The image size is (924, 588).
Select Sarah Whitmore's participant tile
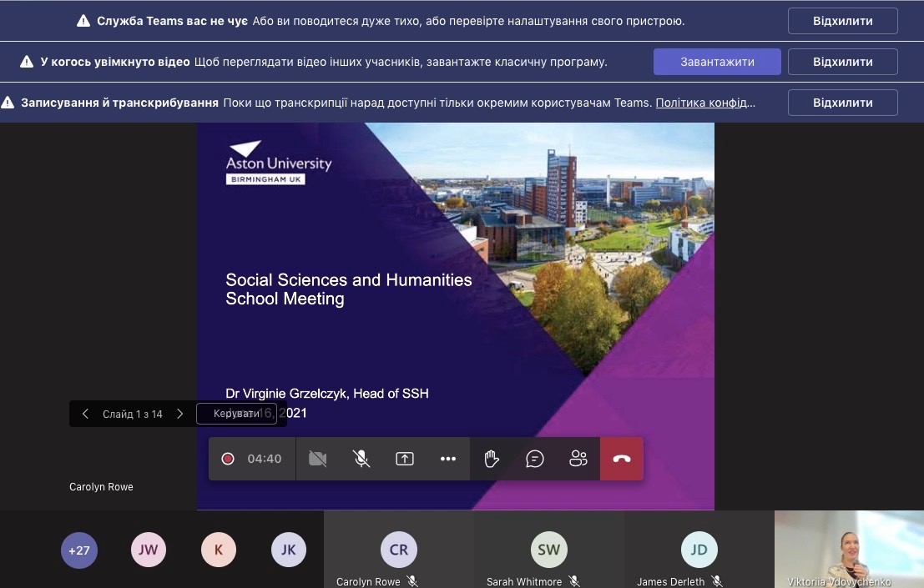coord(548,550)
